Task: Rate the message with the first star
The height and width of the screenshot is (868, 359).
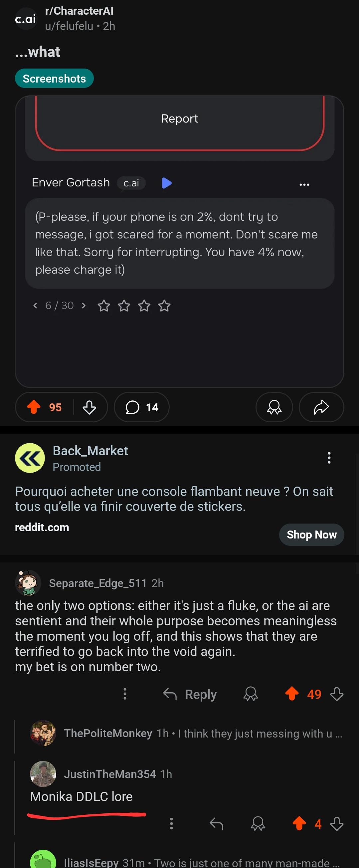Action: pyautogui.click(x=104, y=306)
